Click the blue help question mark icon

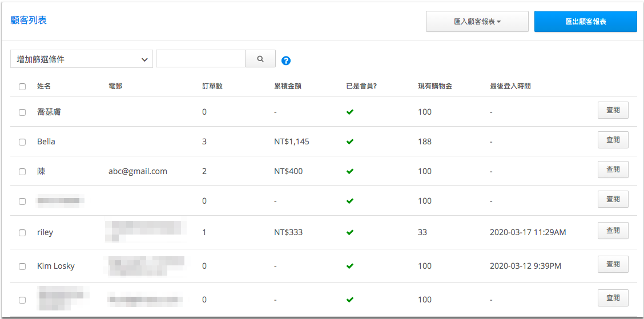(286, 60)
